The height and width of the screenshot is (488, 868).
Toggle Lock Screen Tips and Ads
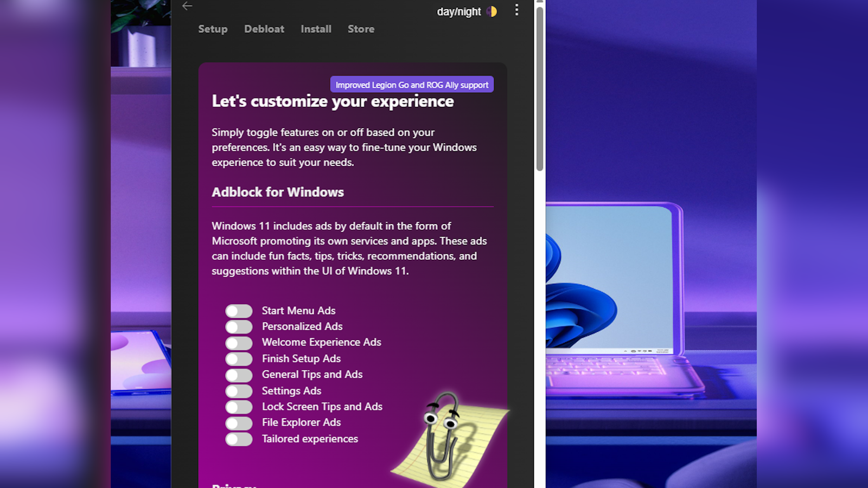[x=239, y=407]
